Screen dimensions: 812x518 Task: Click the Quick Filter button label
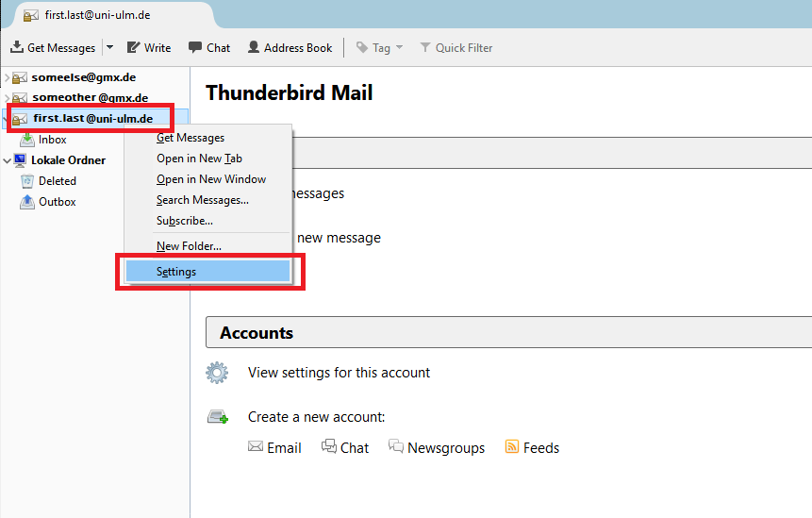pyautogui.click(x=464, y=48)
